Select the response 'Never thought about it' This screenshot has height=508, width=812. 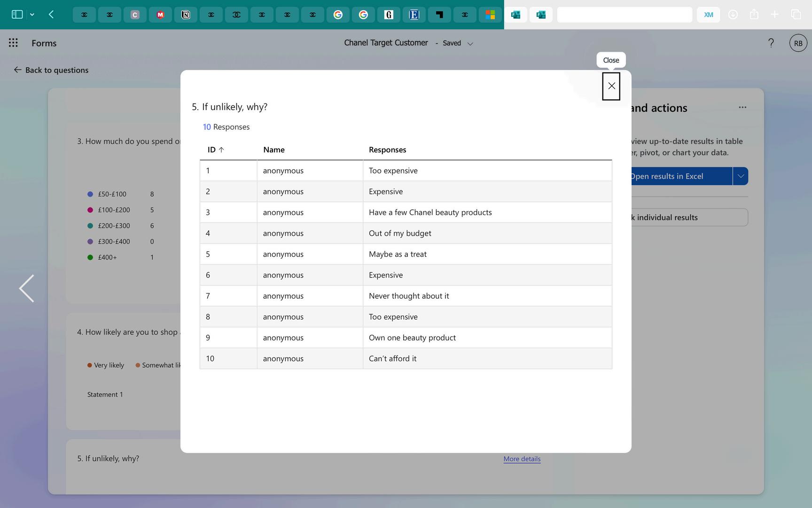pyautogui.click(x=409, y=296)
